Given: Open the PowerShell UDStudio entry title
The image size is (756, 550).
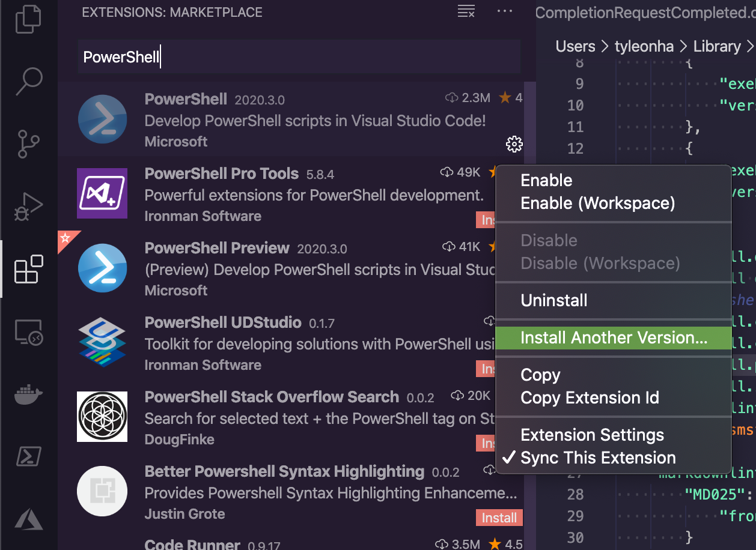Looking at the screenshot, I should click(x=223, y=322).
